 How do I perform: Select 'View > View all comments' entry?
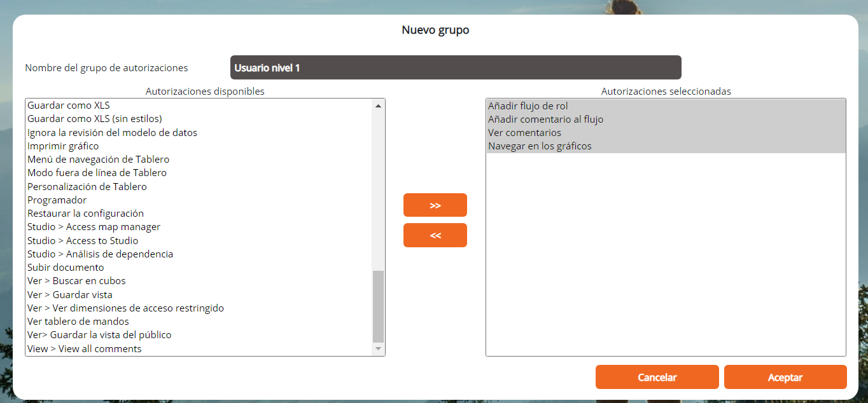click(x=84, y=349)
